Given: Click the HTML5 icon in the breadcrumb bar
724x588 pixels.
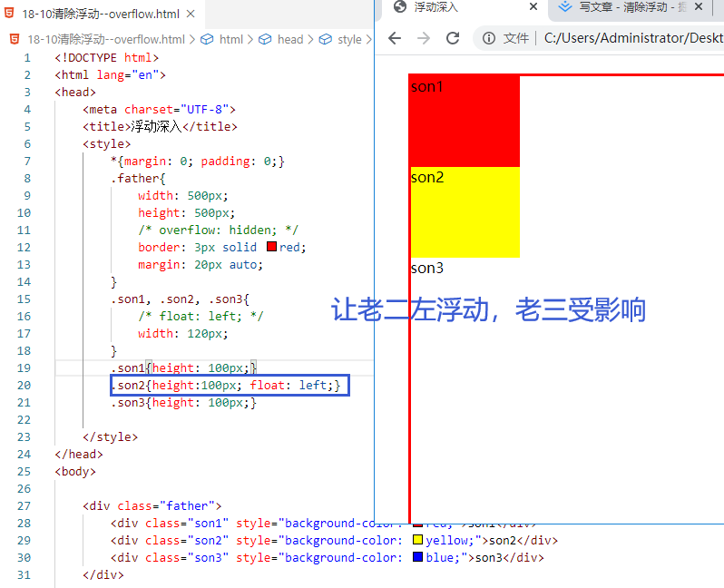Looking at the screenshot, I should tap(15, 39).
